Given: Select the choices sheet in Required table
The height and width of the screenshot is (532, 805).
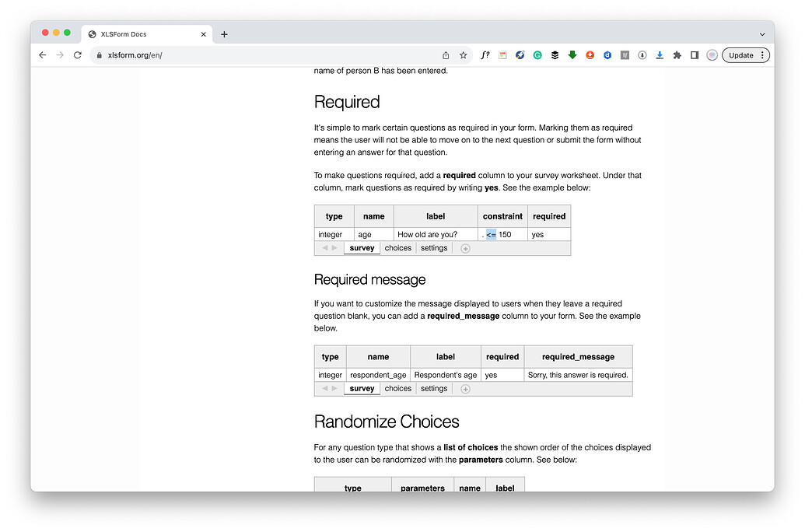Looking at the screenshot, I should [x=397, y=248].
